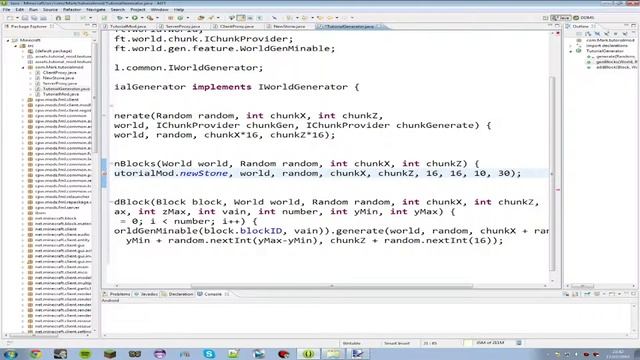Switch to the ServerProxy.java editor tab
This screenshot has height=360, width=640.
(x=183, y=26)
